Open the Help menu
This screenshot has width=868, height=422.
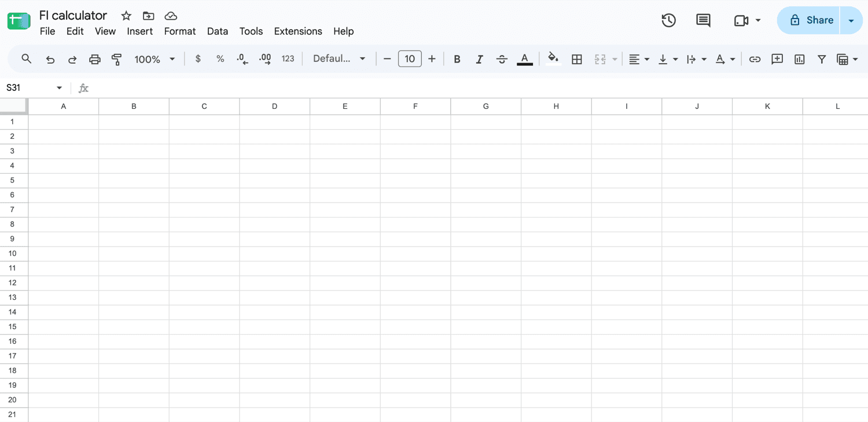click(x=344, y=31)
